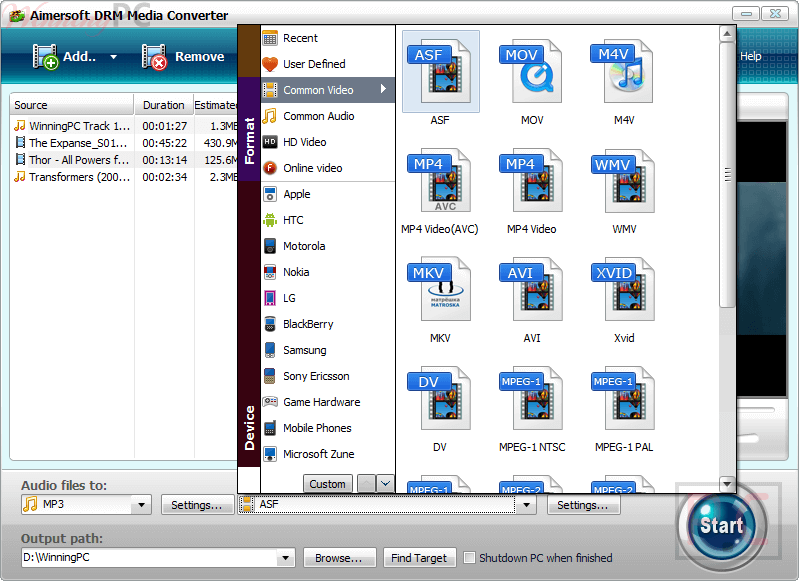Screen dimensions: 799x582
Task: Click the Duration column header
Action: point(164,105)
